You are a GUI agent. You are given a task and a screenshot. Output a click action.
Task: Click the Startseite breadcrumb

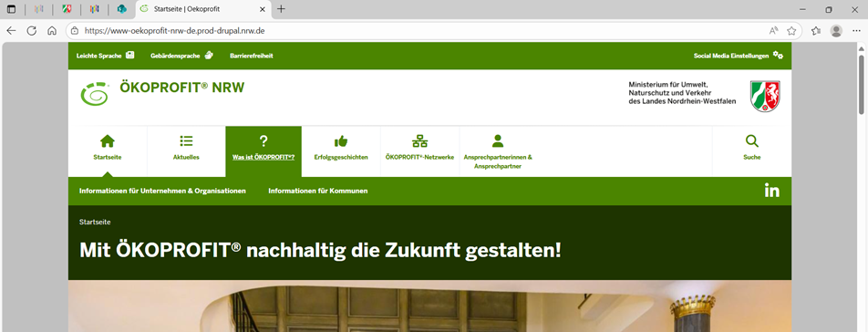pos(95,222)
